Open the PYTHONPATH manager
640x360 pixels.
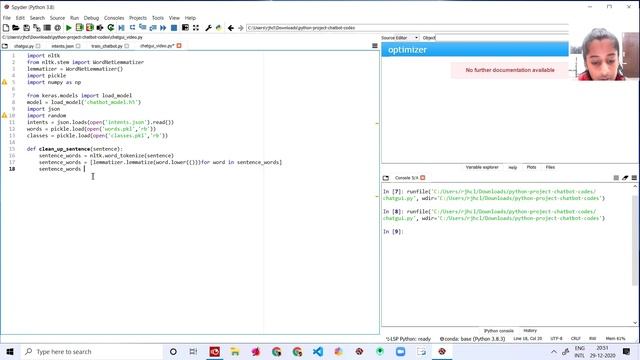coord(219,28)
